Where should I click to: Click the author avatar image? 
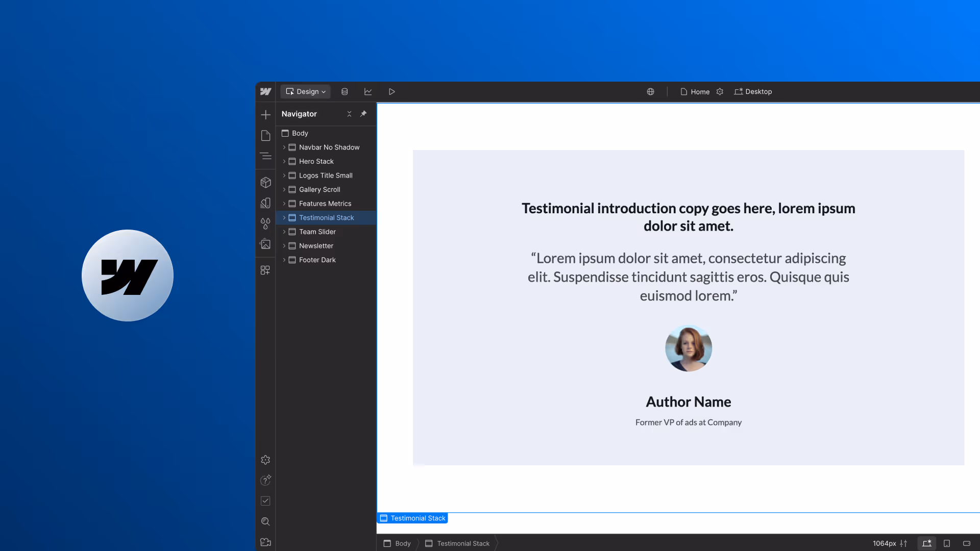(688, 348)
